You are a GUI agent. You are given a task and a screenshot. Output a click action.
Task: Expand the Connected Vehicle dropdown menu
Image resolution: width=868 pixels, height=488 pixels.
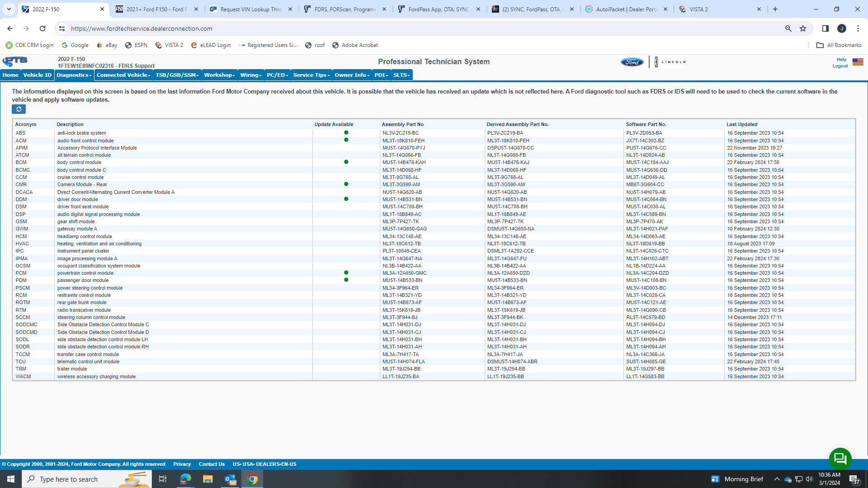tap(123, 75)
